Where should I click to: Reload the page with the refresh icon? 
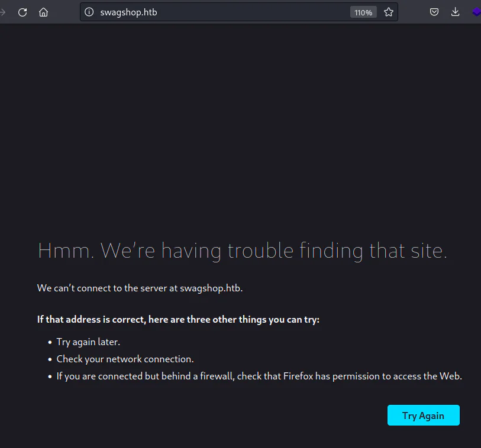(x=22, y=12)
